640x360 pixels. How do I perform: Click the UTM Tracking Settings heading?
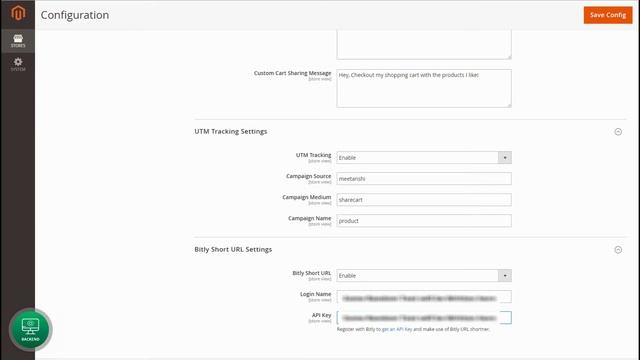click(231, 131)
